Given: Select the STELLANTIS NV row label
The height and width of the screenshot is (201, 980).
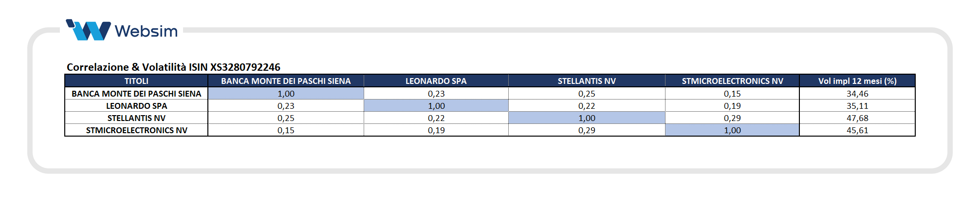Looking at the screenshot, I should point(136,118).
